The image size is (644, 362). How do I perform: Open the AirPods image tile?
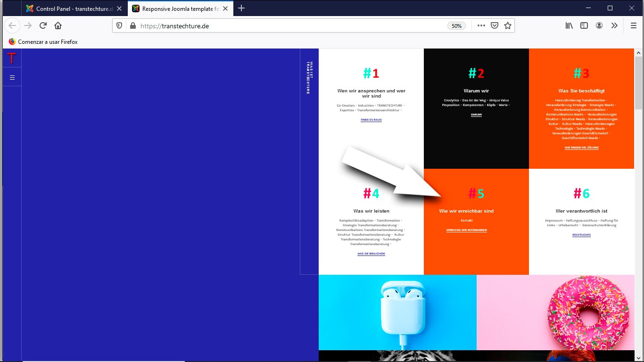point(397,313)
